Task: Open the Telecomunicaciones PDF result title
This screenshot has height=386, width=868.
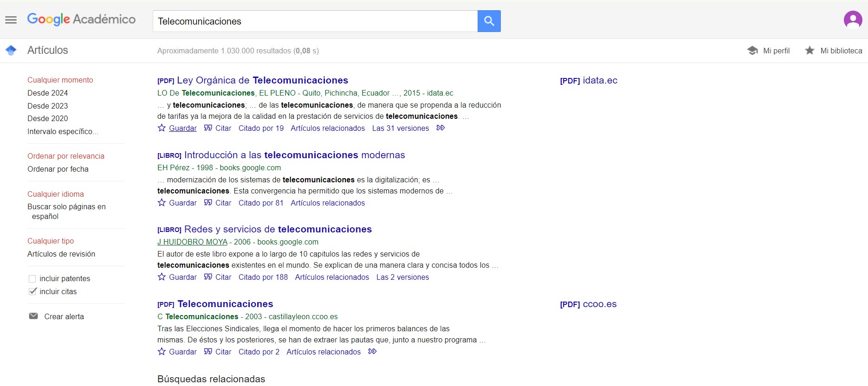Action: 225,304
